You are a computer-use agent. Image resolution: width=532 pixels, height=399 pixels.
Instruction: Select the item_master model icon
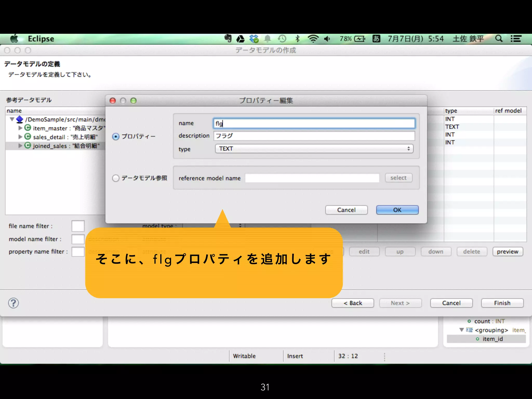click(28, 128)
